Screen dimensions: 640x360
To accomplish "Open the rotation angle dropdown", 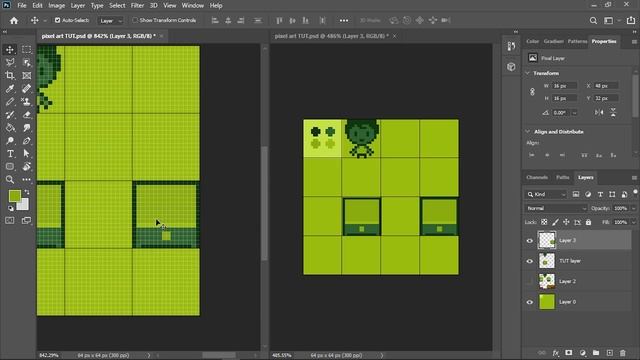I will pyautogui.click(x=574, y=113).
